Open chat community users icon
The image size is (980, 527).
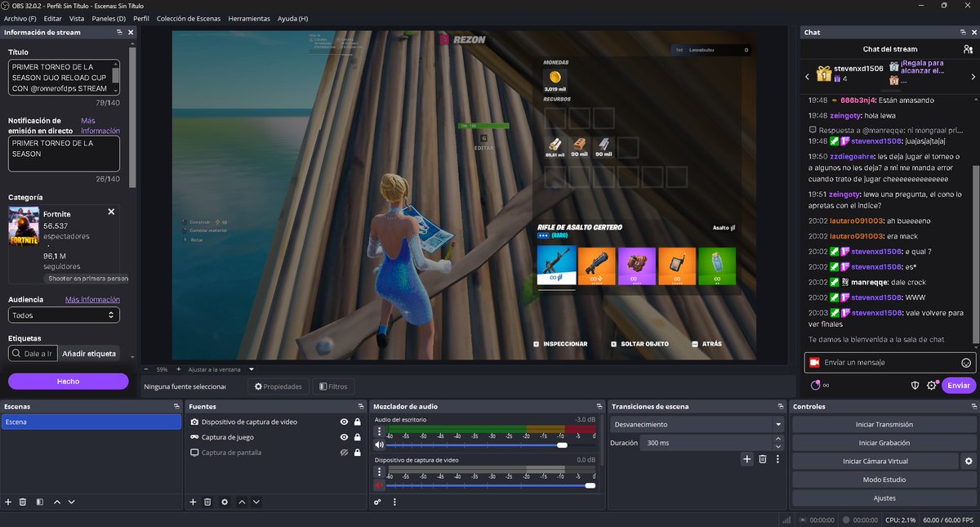click(968, 50)
